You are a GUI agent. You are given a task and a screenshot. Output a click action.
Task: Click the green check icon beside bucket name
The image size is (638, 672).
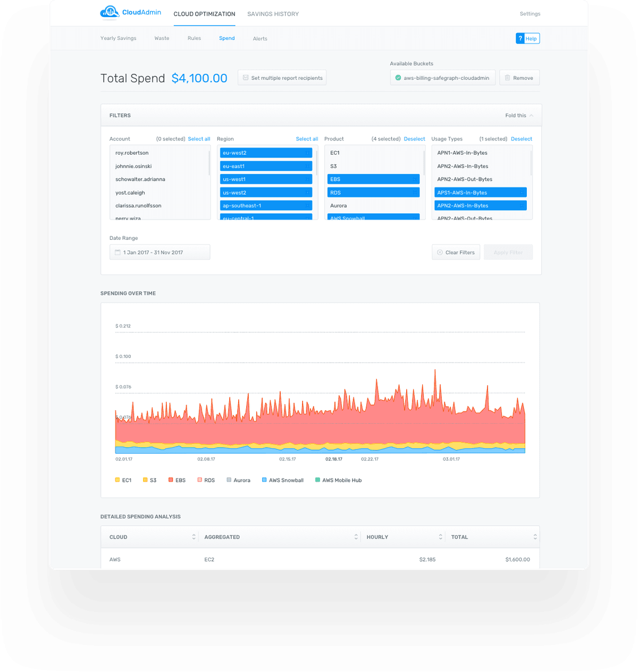(398, 78)
